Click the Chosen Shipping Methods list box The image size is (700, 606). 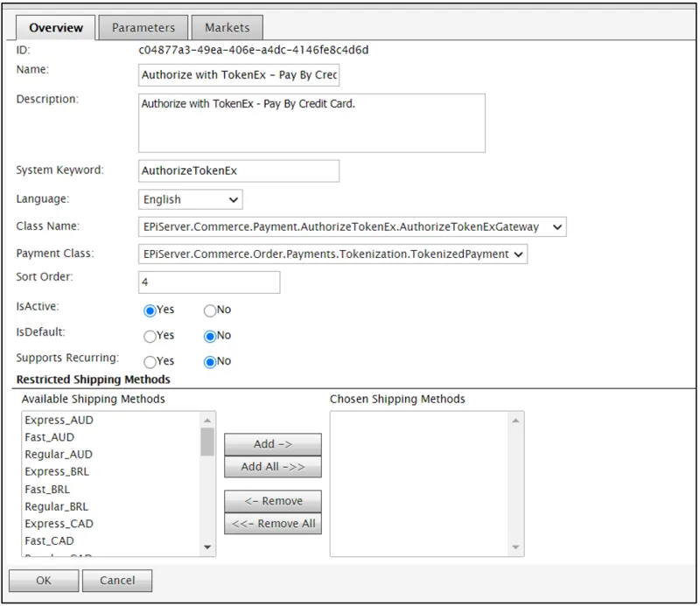pos(427,484)
